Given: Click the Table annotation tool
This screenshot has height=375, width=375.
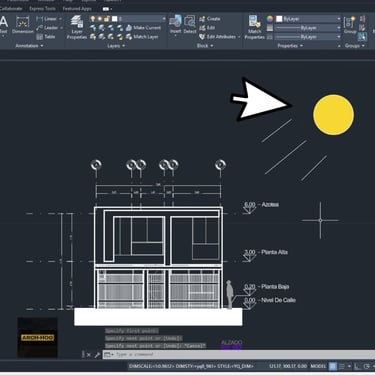Looking at the screenshot, I should pos(46,37).
